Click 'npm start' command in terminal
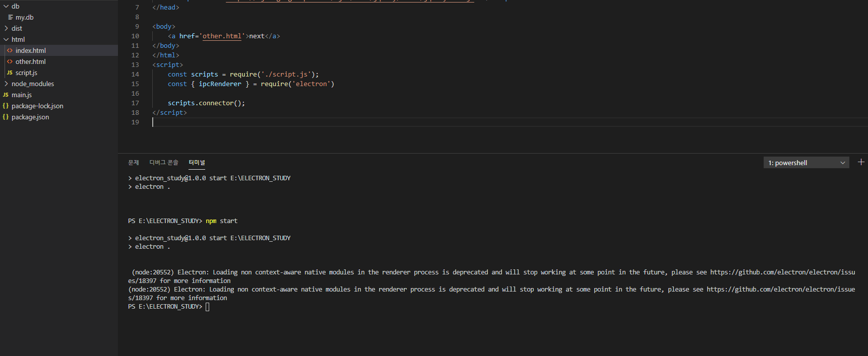The image size is (868, 356). [x=221, y=221]
